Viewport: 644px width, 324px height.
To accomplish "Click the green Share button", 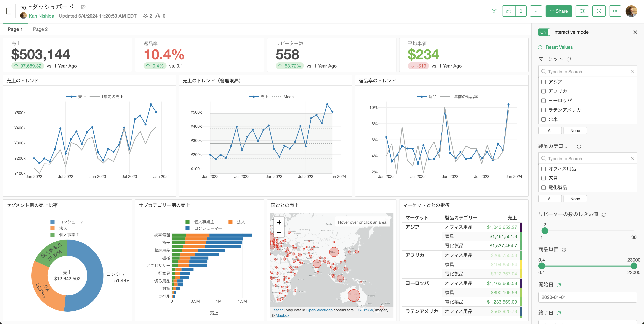I will tap(558, 11).
